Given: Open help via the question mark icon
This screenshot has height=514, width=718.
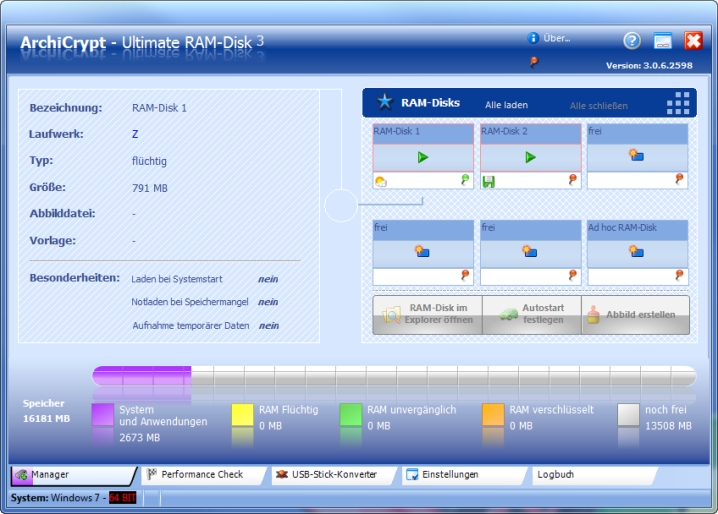Looking at the screenshot, I should pos(631,41).
